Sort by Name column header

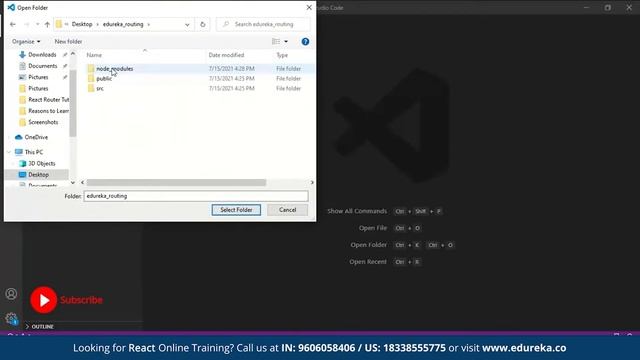[x=94, y=55]
